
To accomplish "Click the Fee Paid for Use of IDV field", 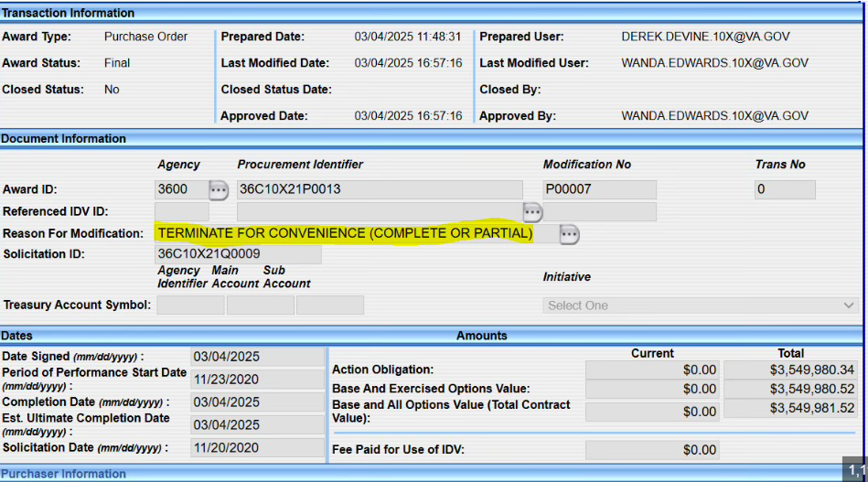I will click(652, 450).
